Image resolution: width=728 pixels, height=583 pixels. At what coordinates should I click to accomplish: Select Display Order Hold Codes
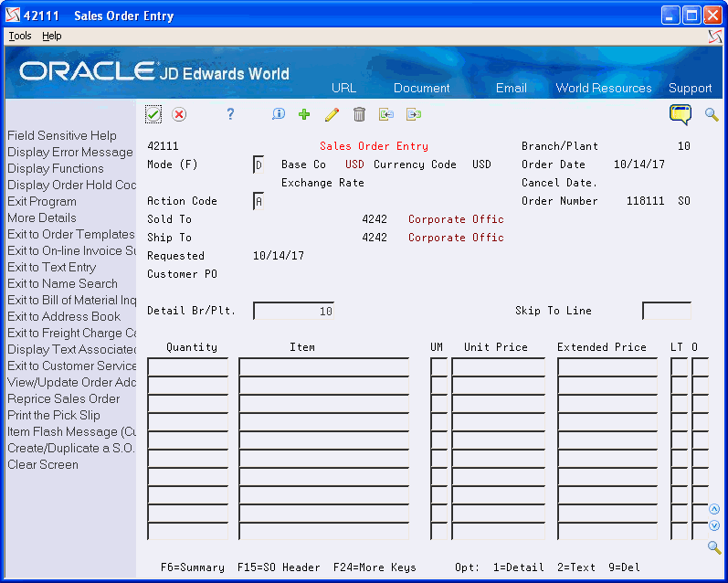71,185
